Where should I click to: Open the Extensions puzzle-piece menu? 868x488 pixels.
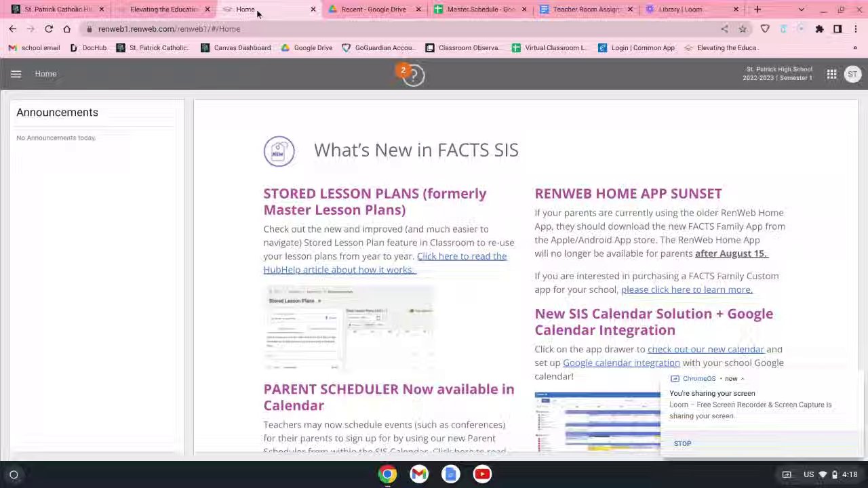819,29
